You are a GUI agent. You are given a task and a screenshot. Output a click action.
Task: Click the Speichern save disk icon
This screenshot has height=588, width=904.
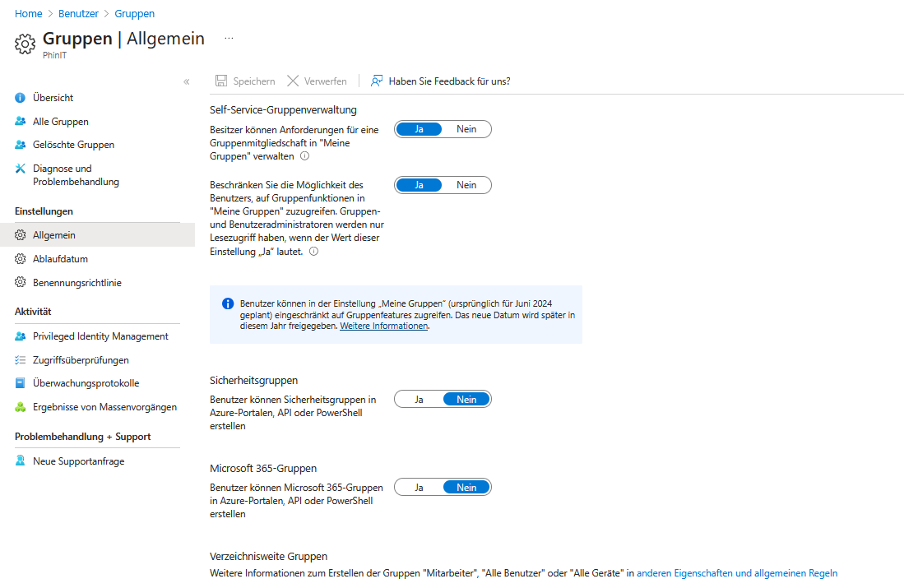tap(220, 81)
